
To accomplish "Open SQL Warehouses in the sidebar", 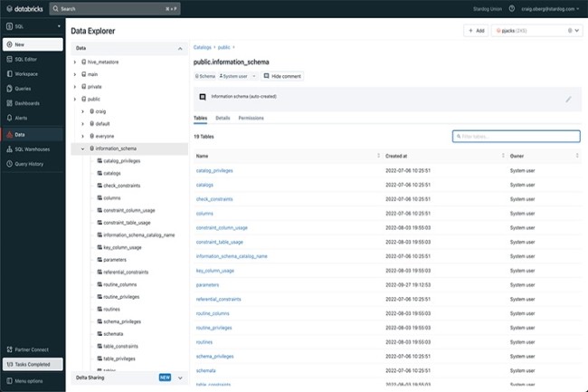I will (31, 148).
